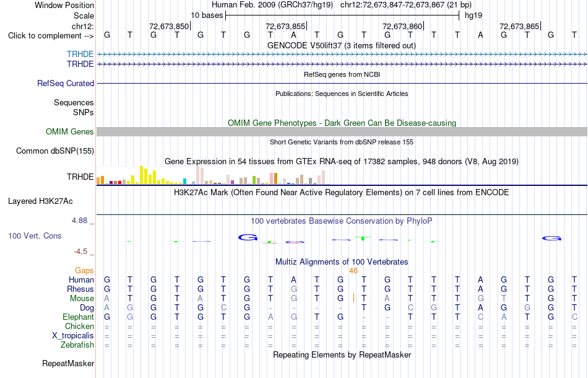Click the gray OMIM Genes bar

[342, 132]
